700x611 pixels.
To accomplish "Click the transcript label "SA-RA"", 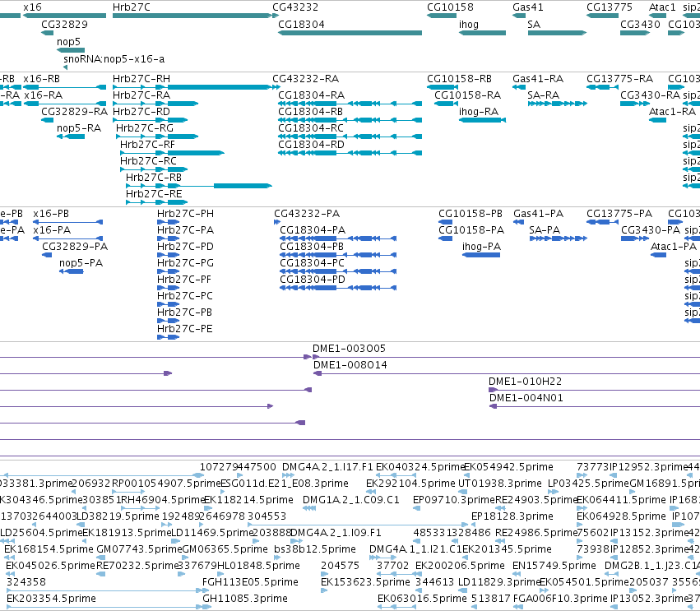I will tap(544, 95).
